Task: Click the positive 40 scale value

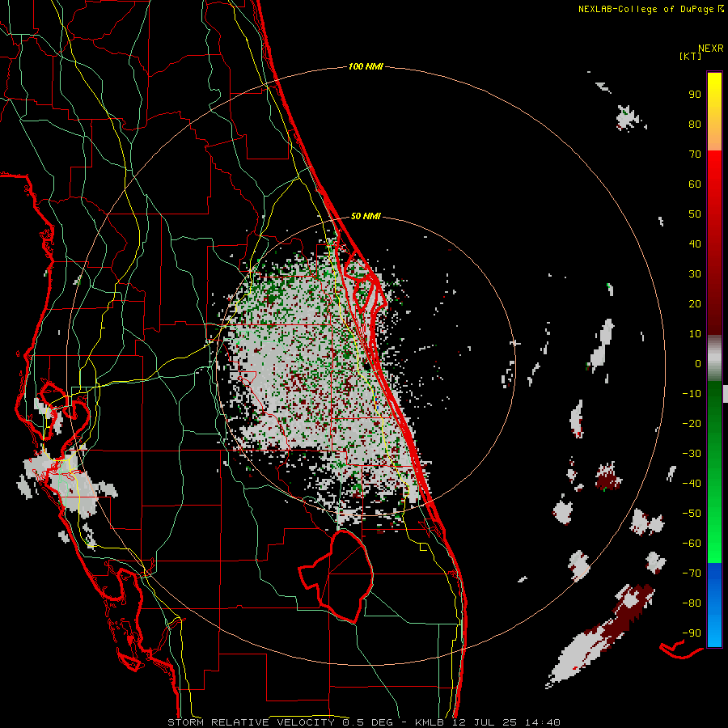Action: pyautogui.click(x=695, y=243)
